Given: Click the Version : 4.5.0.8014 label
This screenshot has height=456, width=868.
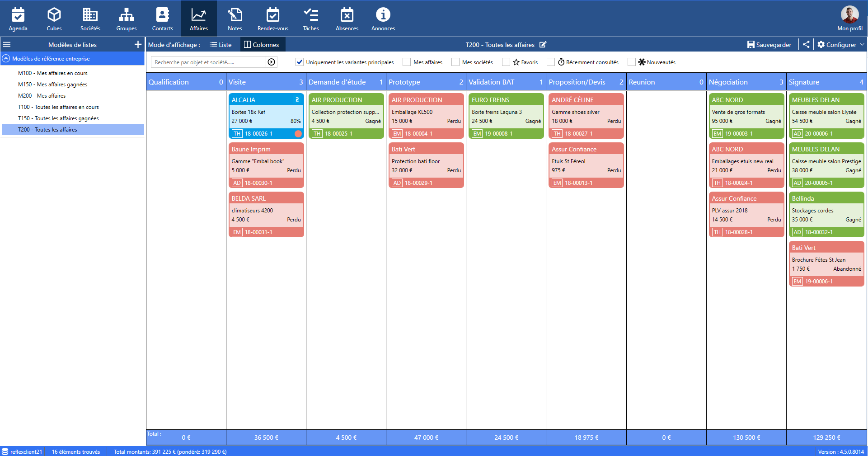Looking at the screenshot, I should coord(840,451).
